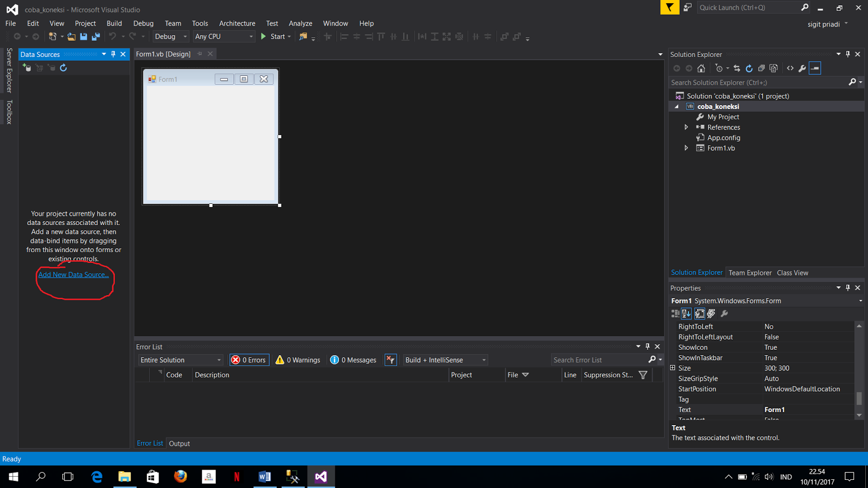Click the New Project toolbar icon
Image resolution: width=868 pixels, height=488 pixels.
point(53,36)
